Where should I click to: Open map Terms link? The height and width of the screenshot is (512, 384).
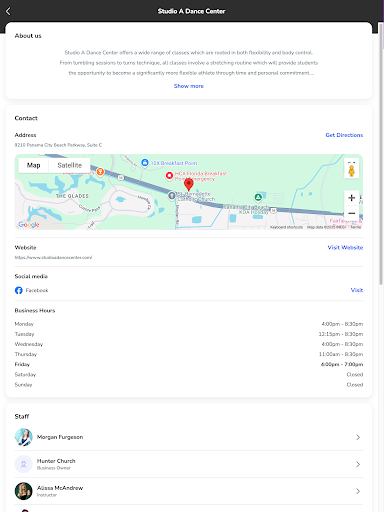click(356, 227)
